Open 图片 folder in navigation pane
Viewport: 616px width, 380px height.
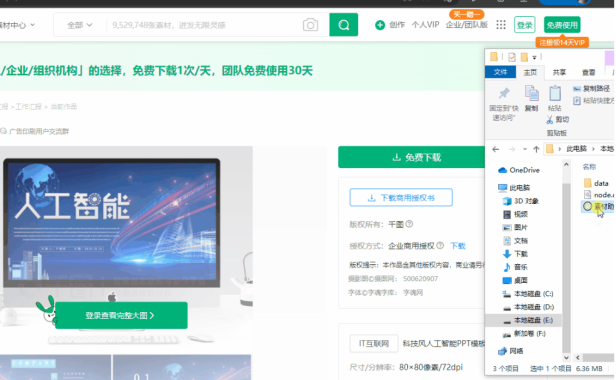pos(515,228)
